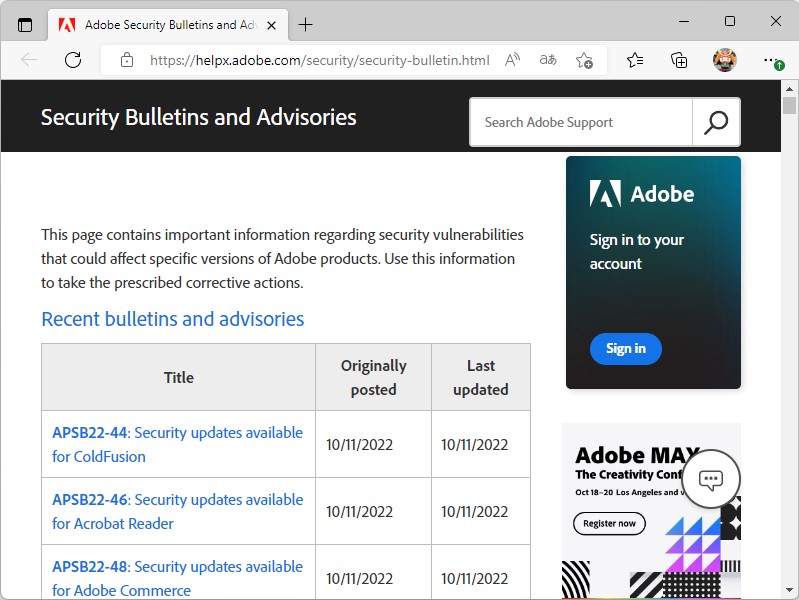Open APSB22-46 Acrobat Reader bulletin link
Screen dimensions: 799x600
[177, 511]
